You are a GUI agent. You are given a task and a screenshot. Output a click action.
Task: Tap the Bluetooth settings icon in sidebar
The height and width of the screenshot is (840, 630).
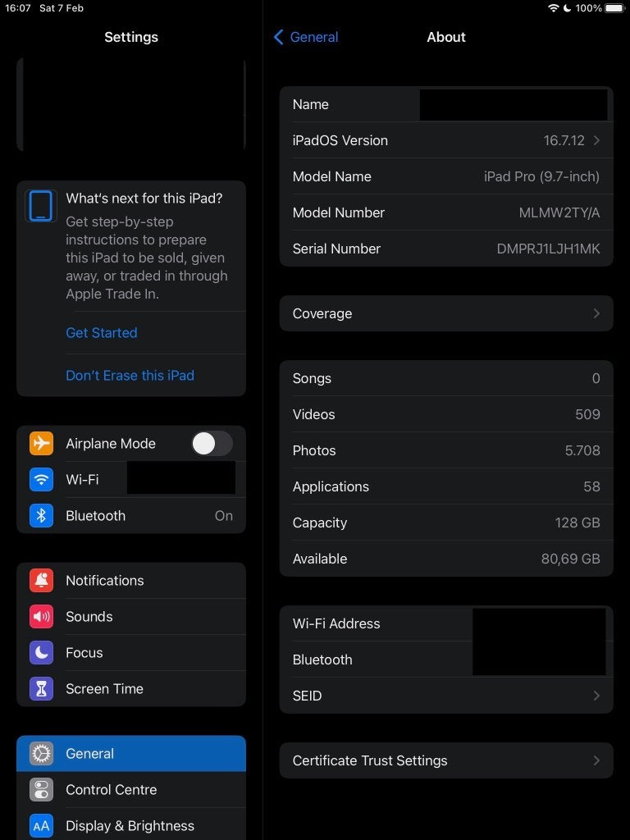(41, 515)
